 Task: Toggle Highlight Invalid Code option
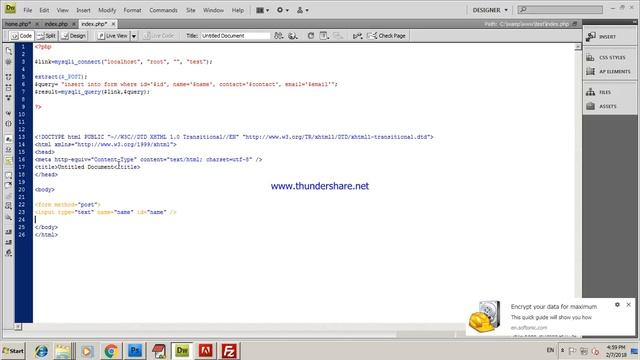click(9, 150)
